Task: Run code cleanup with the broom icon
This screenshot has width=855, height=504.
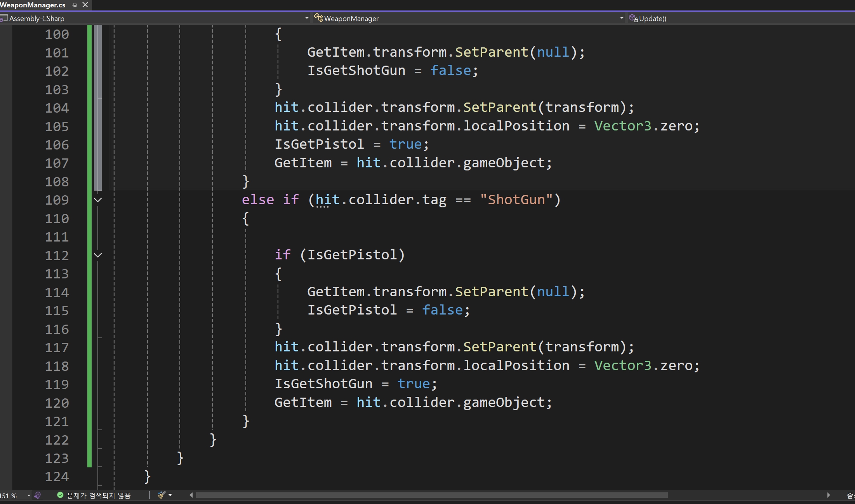Action: 161,495
